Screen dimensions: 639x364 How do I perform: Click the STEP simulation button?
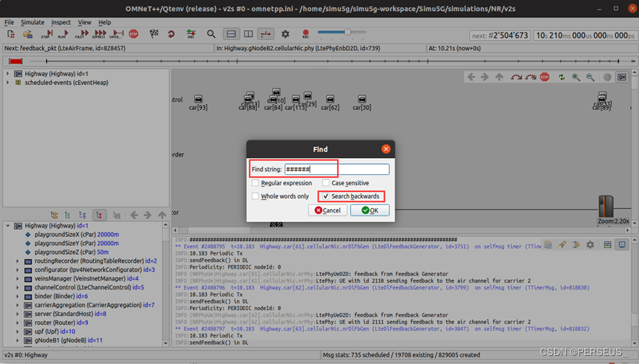click(47, 34)
